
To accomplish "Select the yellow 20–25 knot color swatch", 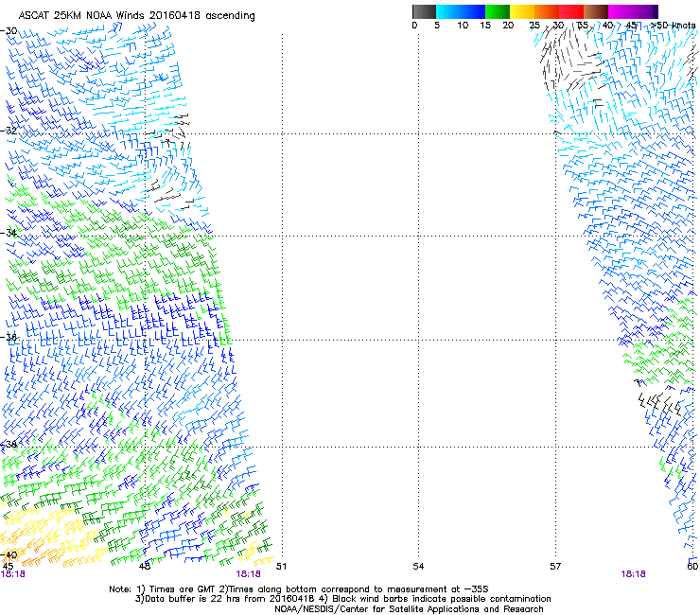I will pos(522,11).
